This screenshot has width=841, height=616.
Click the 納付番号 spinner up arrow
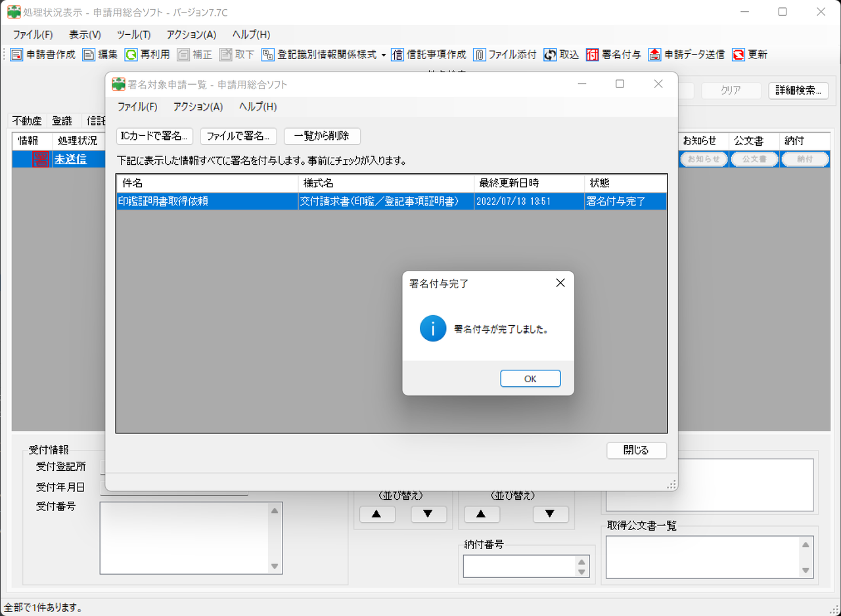[580, 561]
